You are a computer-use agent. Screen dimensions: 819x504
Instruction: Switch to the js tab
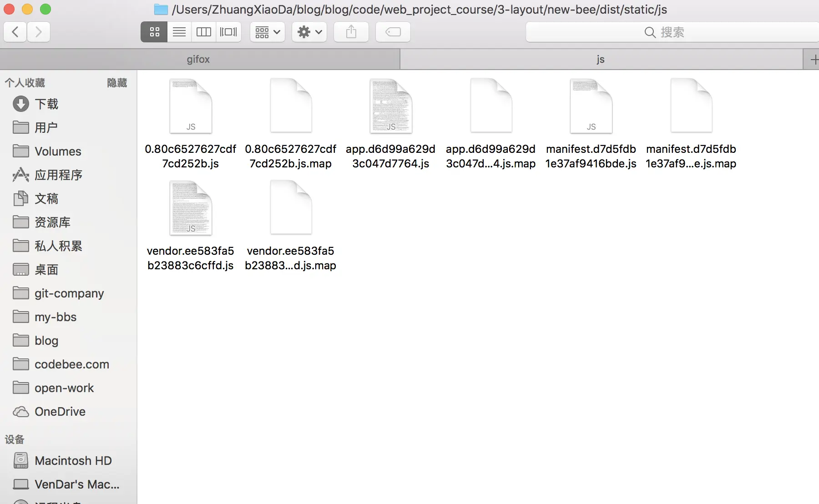click(x=602, y=59)
